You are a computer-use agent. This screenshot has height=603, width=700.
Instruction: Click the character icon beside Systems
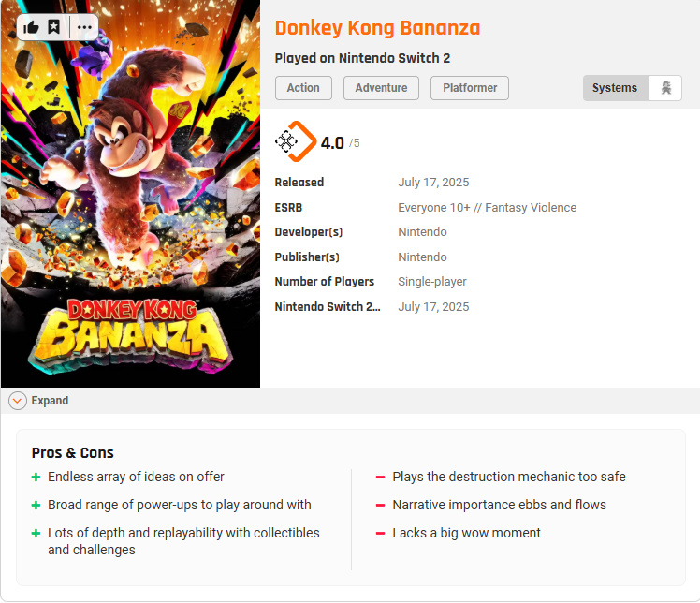(x=665, y=88)
